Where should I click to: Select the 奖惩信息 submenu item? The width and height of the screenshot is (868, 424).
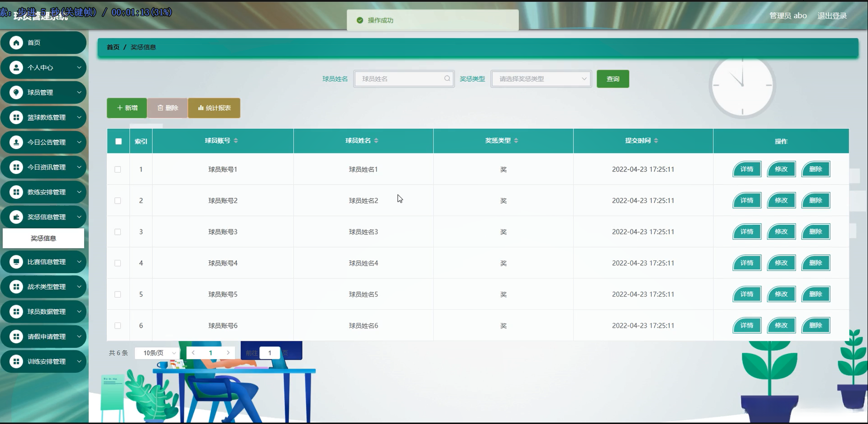pos(44,238)
